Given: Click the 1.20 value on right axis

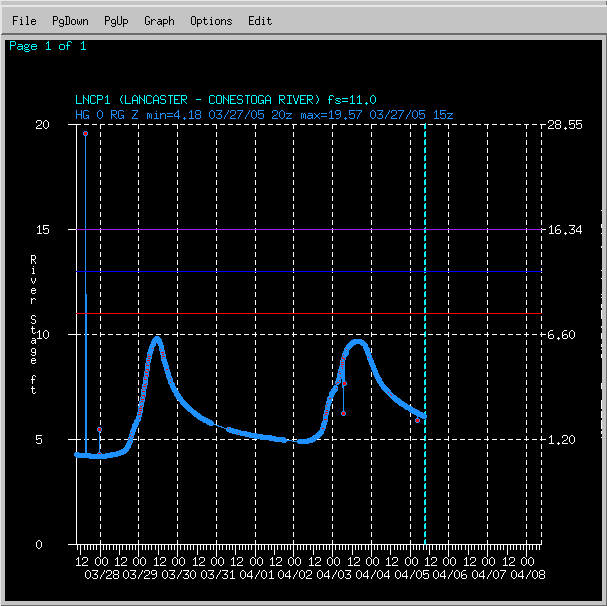Looking at the screenshot, I should click(562, 440).
